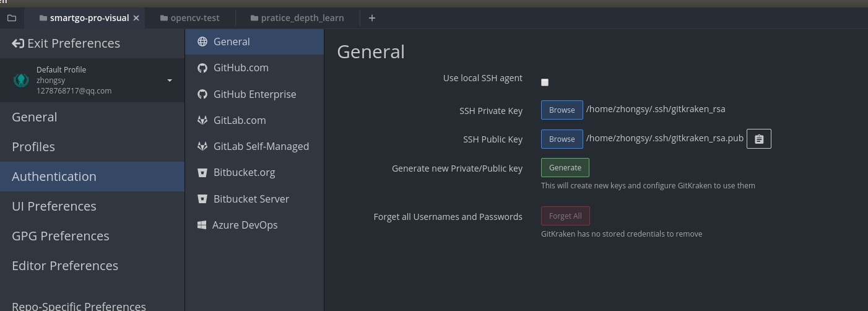Screen dimensions: 868x311
Task: Click the GitLab.com fox icon
Action: (x=202, y=120)
